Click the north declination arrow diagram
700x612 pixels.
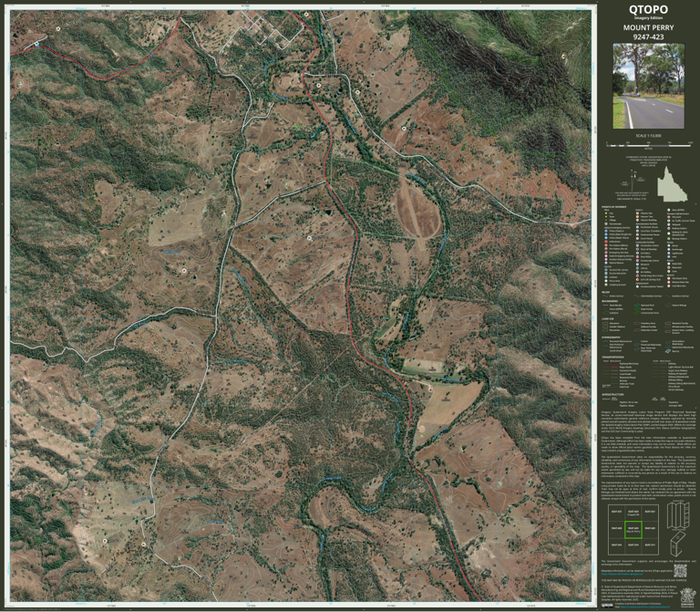point(633,180)
